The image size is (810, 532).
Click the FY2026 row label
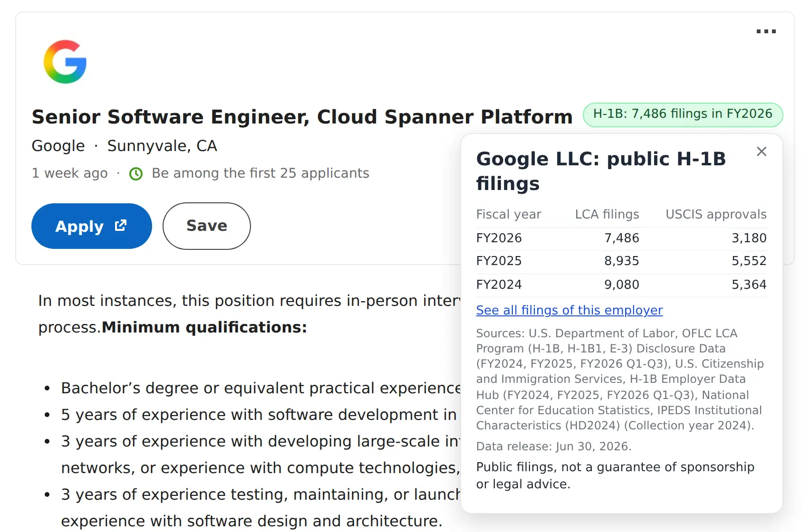[x=499, y=238]
